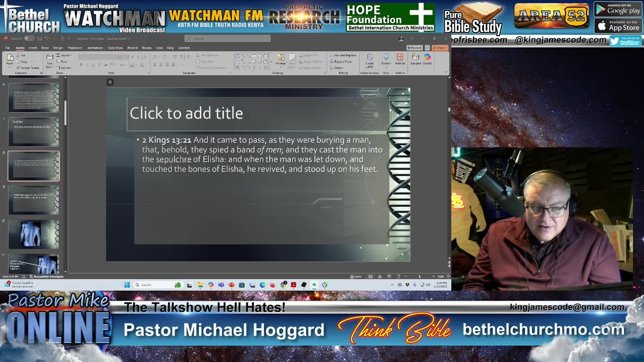
Task: Insert a New Slide
Action: click(49, 61)
